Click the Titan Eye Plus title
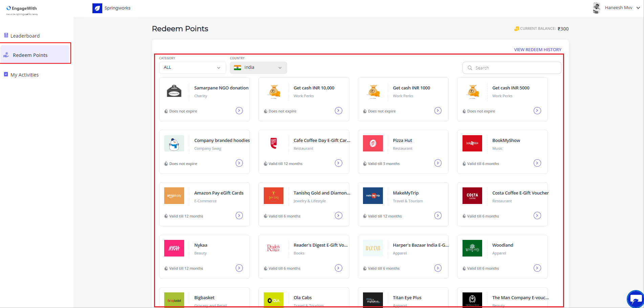This screenshot has width=644, height=308. click(407, 297)
